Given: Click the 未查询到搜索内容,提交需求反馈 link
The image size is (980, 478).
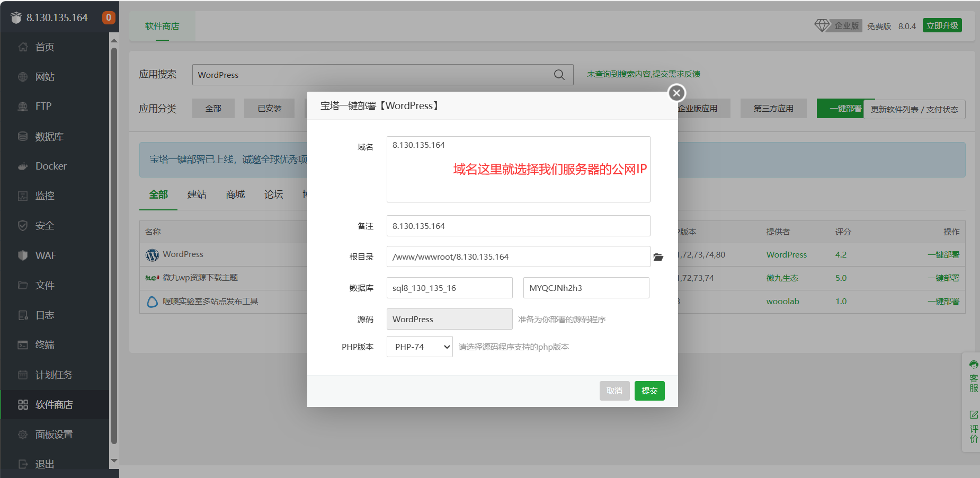Looking at the screenshot, I should coord(644,74).
